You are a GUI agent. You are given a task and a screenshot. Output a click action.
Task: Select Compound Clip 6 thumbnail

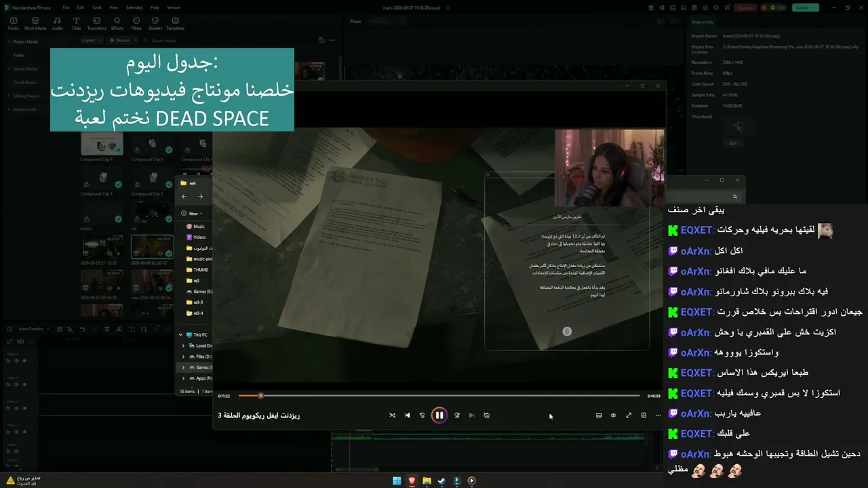pos(102,178)
